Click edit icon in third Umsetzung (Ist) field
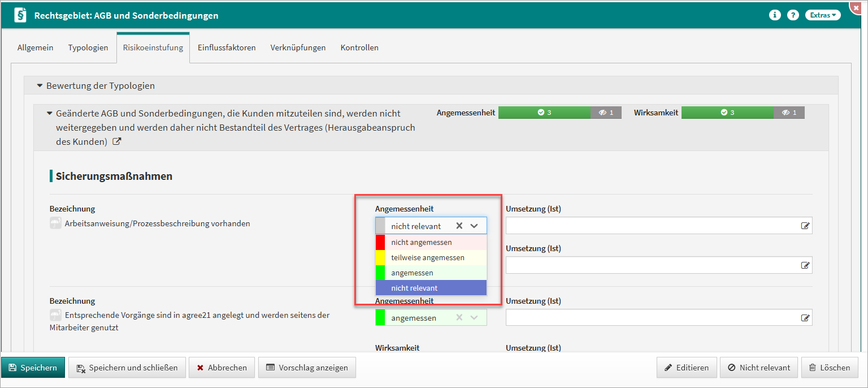 (x=805, y=318)
